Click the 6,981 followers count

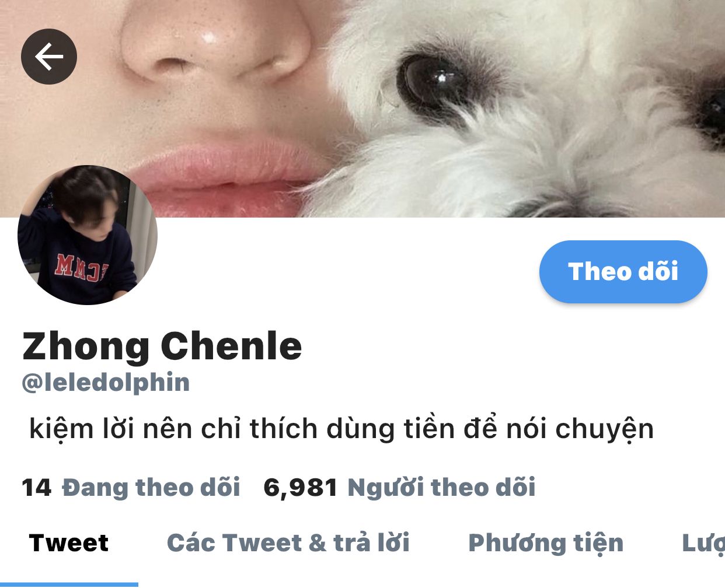(301, 488)
